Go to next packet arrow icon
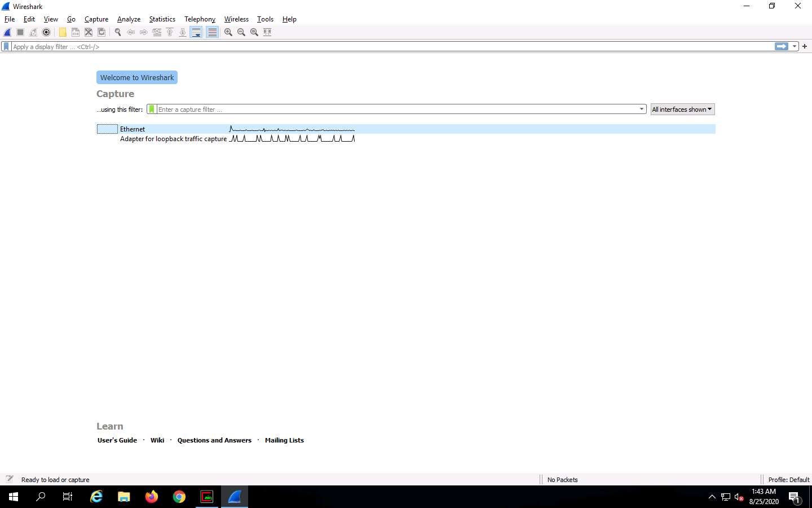 pos(144,32)
